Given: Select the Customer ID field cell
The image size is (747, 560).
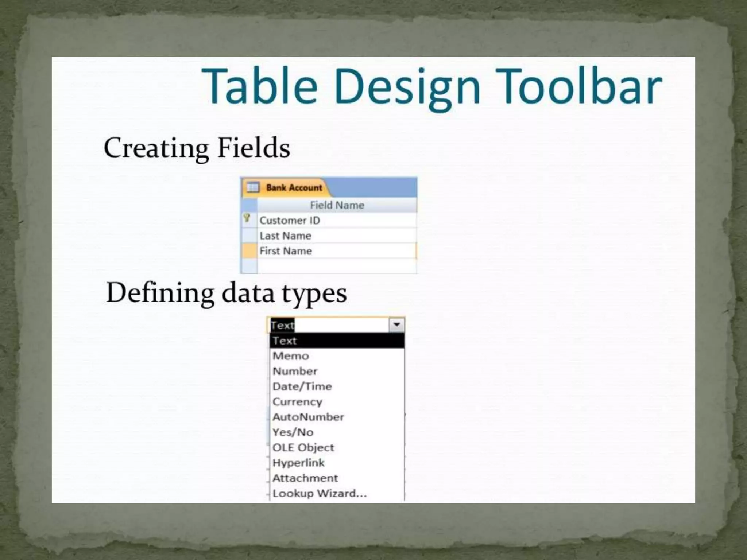Looking at the screenshot, I should coord(336,220).
